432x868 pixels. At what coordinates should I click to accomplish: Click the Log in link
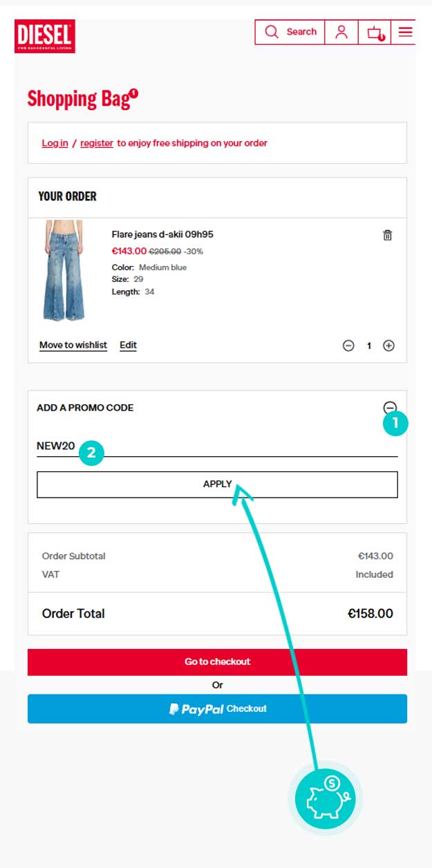pos(55,143)
